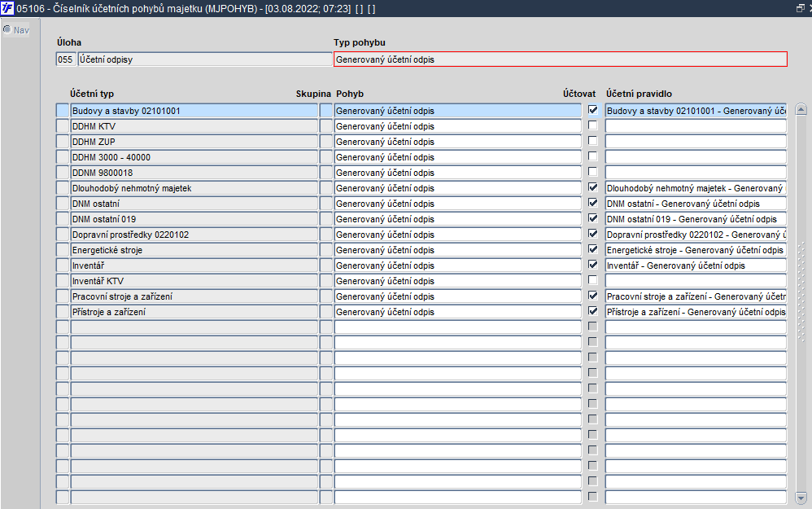Click the Typ pohybu field Generovaný účetní odpis
812x509 pixels.
[561, 59]
